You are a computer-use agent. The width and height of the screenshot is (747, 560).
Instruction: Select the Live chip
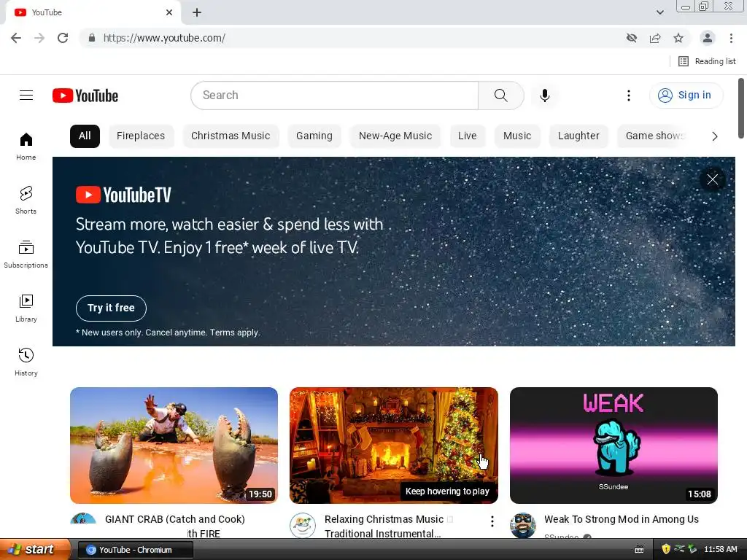(468, 136)
